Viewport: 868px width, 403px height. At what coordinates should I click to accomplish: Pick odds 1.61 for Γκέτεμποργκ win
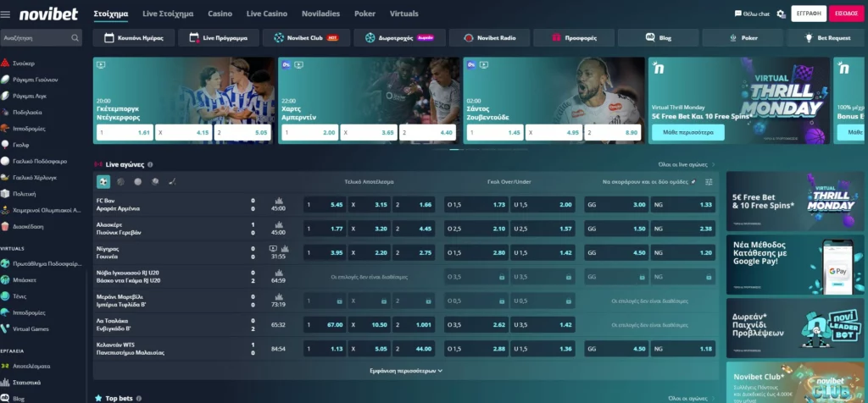coord(125,133)
